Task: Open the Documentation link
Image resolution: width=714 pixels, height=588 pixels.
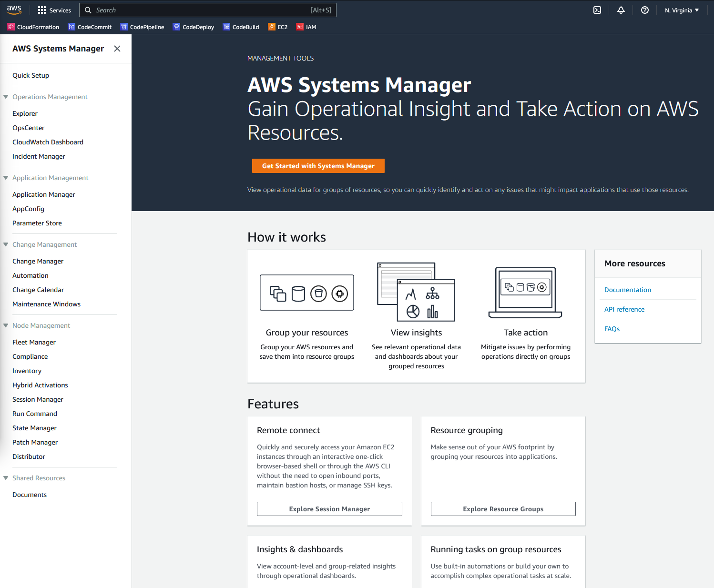Action: (x=628, y=290)
